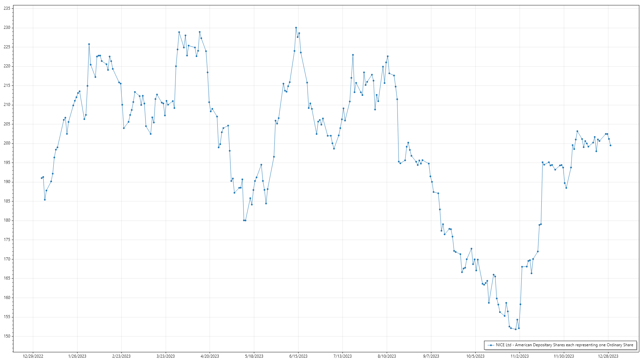This screenshot has height=362, width=644.
Task: Click the 1/26/2023 x-axis date label
Action: click(x=77, y=356)
